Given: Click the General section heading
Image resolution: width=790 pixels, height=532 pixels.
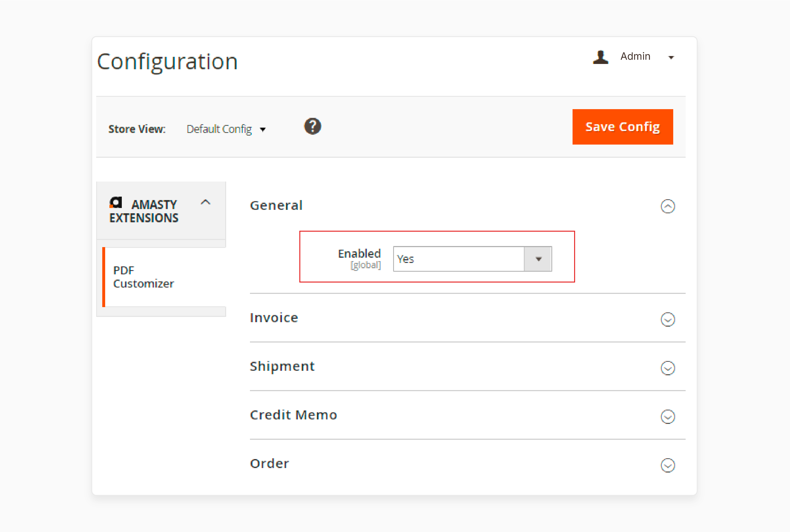Looking at the screenshot, I should point(276,206).
